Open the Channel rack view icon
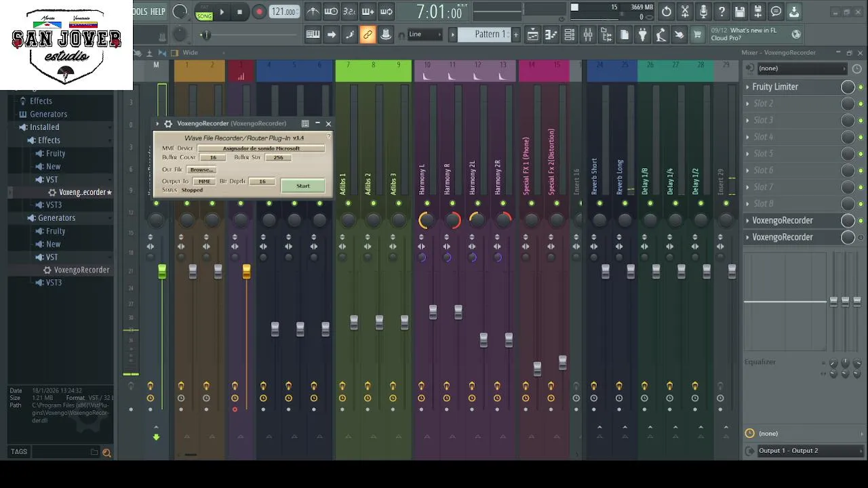The height and width of the screenshot is (488, 868). point(570,35)
